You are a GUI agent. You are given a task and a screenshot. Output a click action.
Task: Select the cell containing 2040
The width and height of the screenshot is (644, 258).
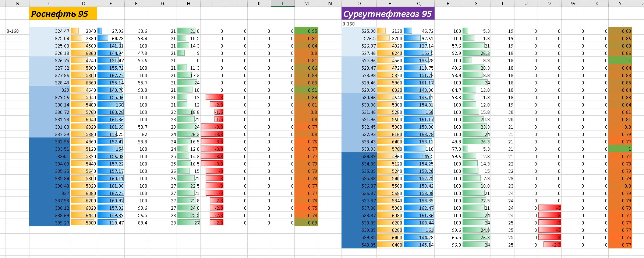[84, 31]
